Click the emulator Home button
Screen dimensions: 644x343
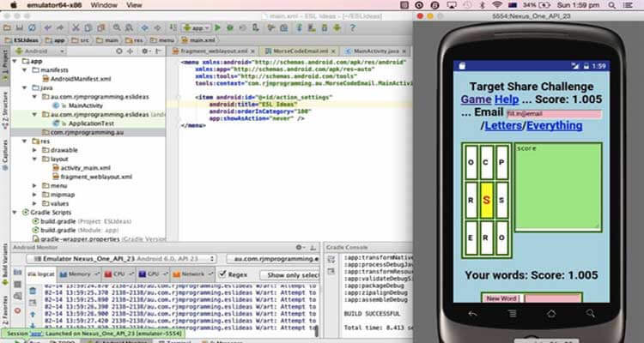(x=551, y=314)
